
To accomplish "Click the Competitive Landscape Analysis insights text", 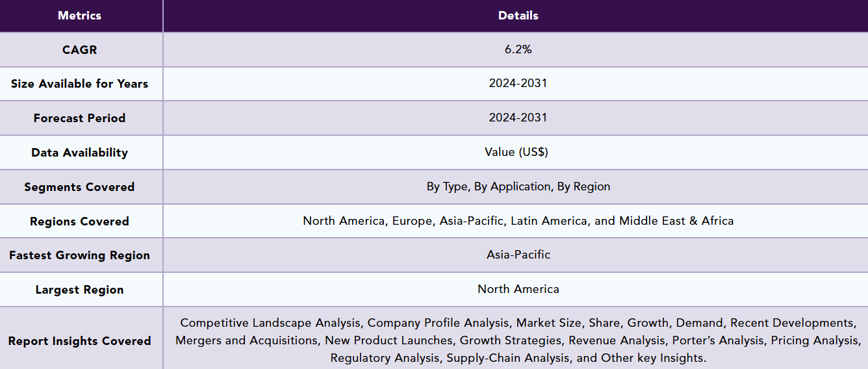I will [518, 340].
